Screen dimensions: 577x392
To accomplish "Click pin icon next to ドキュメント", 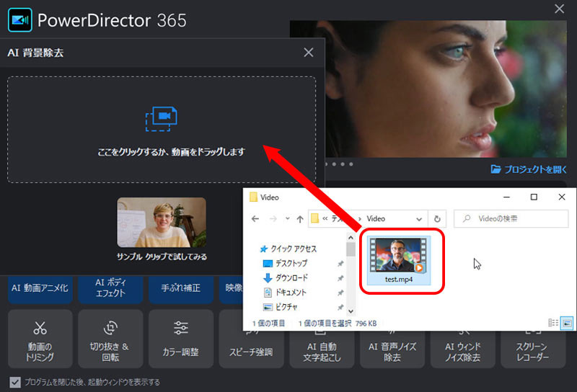I will (340, 293).
